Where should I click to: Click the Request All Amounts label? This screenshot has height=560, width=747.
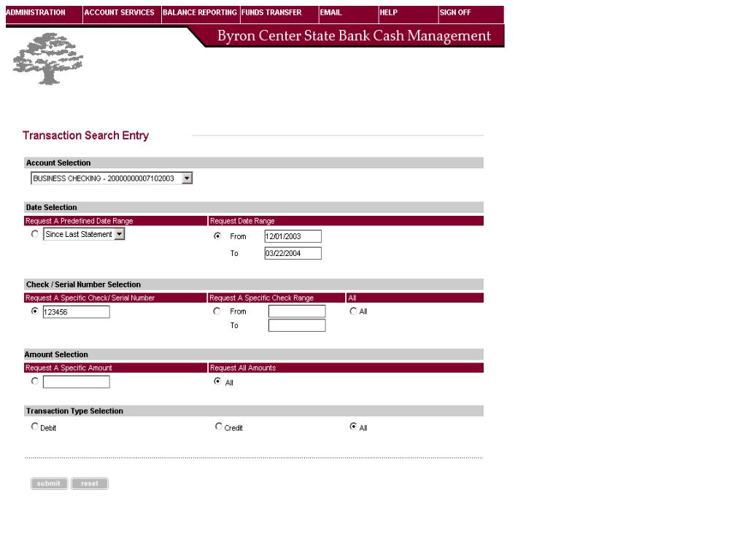coord(243,368)
